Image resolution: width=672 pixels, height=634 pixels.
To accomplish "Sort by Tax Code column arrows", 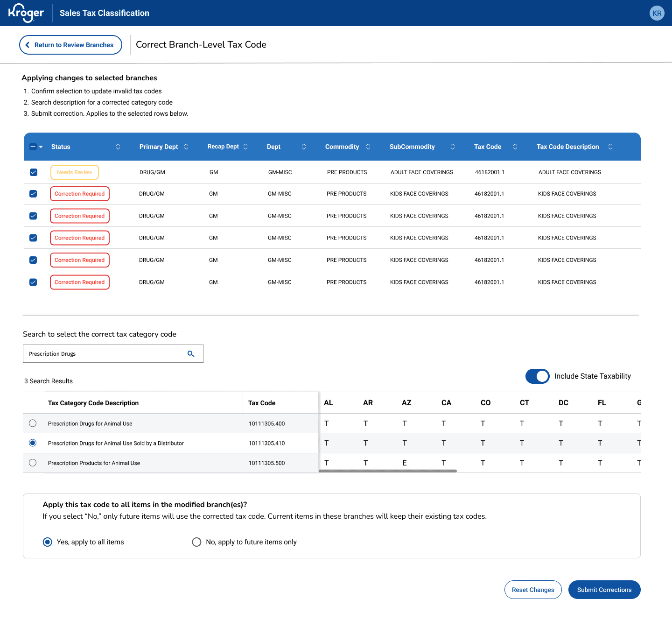I will point(515,147).
